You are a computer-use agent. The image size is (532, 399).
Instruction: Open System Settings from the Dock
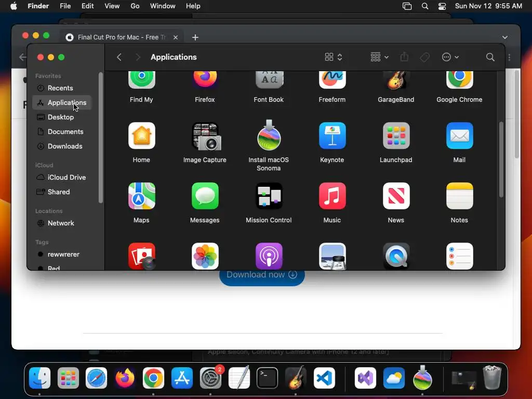coord(210,378)
